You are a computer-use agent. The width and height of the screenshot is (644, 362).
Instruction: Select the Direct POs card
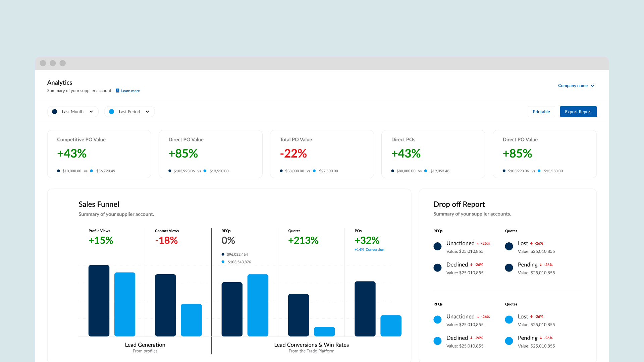pyautogui.click(x=433, y=154)
